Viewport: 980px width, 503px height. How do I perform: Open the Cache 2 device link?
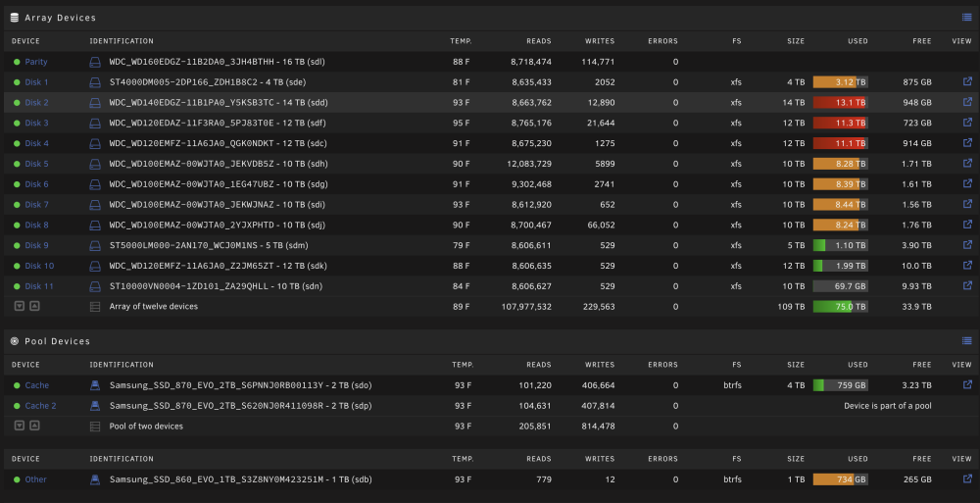(40, 406)
